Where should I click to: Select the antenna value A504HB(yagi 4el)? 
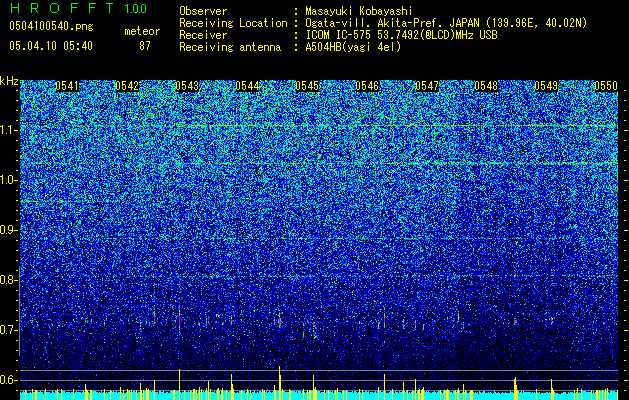coord(353,47)
